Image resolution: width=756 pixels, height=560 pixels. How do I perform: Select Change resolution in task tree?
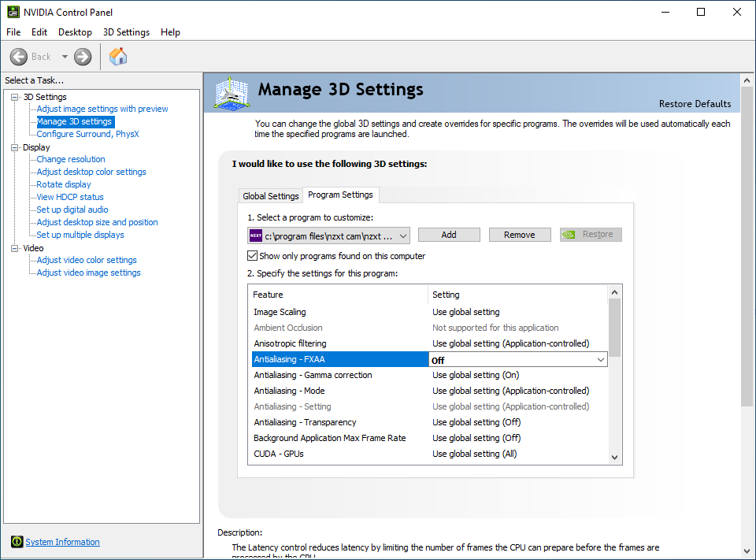(71, 159)
